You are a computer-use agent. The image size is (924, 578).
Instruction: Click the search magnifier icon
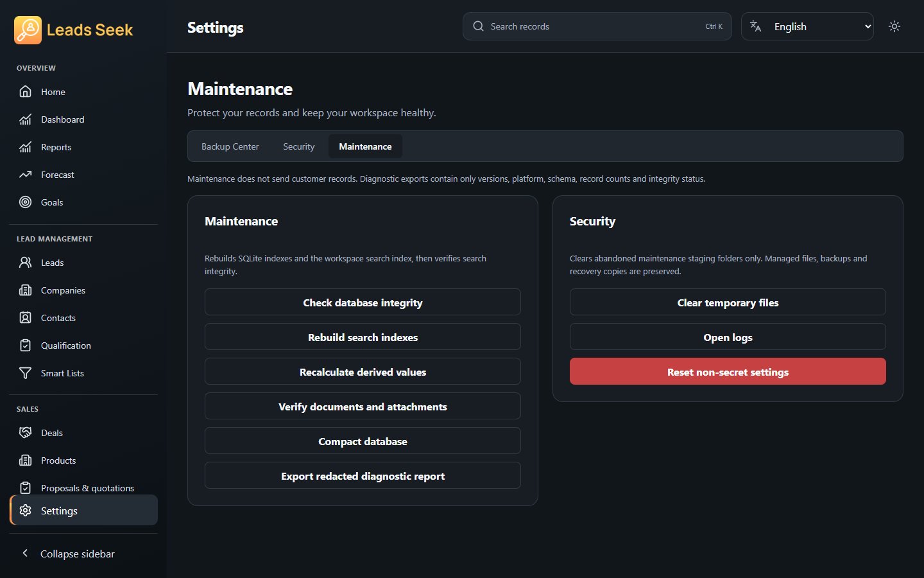click(478, 26)
